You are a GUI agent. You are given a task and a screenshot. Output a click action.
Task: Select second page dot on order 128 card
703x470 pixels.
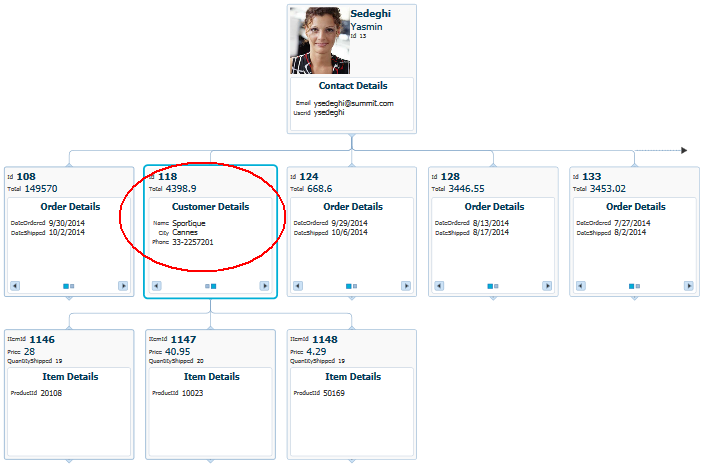496,286
